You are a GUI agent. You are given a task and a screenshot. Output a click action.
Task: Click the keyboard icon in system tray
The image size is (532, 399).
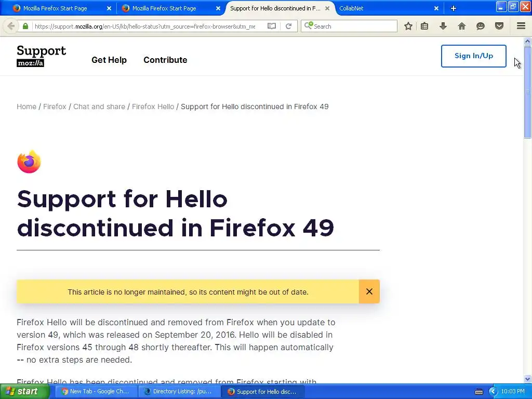coord(478,392)
